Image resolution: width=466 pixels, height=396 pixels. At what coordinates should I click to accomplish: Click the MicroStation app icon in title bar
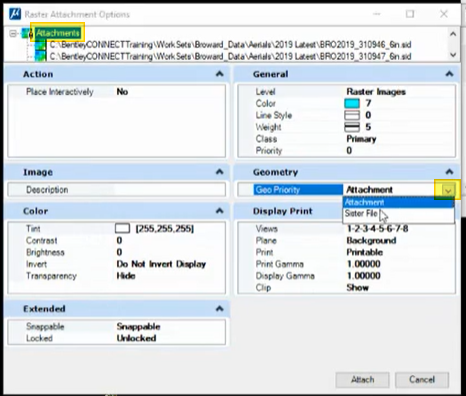(x=15, y=14)
